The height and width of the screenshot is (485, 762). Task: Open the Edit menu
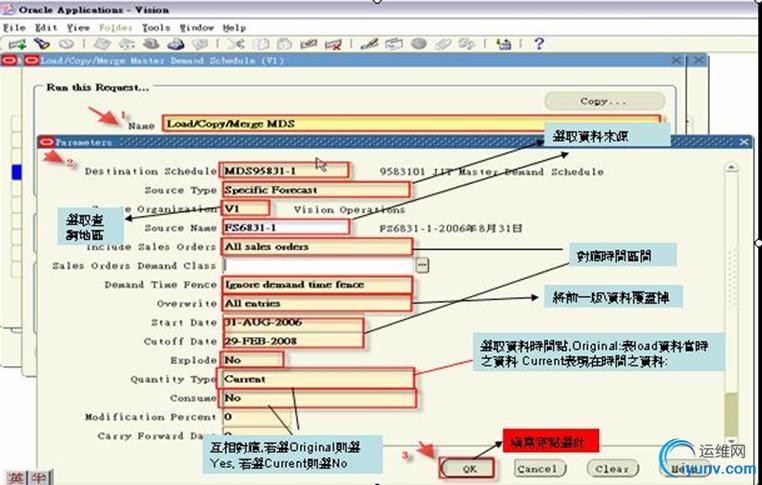(x=46, y=28)
